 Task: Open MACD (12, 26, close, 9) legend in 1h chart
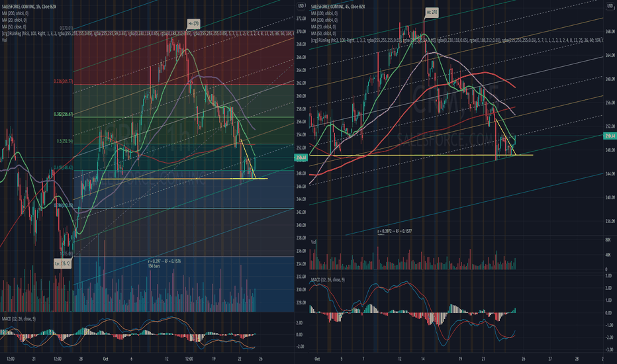19,318
